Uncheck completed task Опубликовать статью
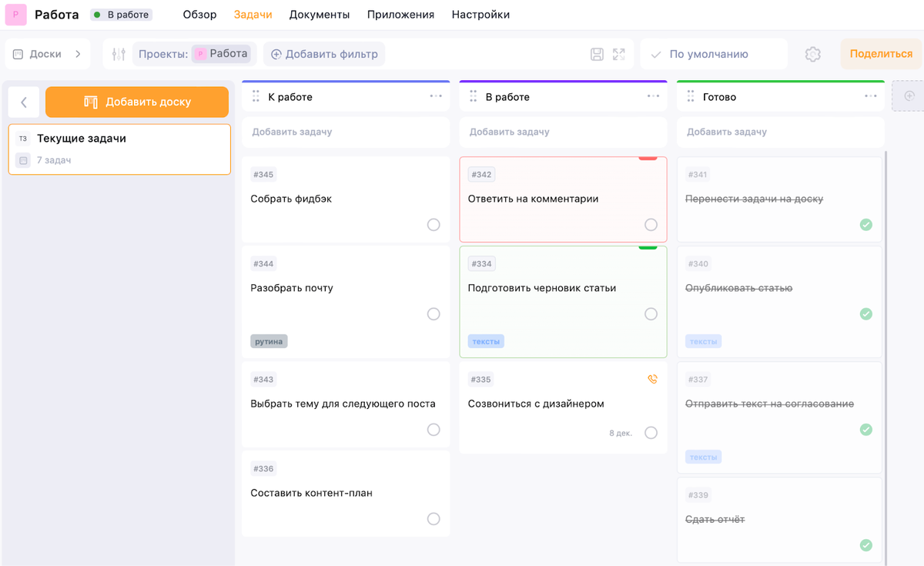The image size is (924, 566). (x=866, y=314)
